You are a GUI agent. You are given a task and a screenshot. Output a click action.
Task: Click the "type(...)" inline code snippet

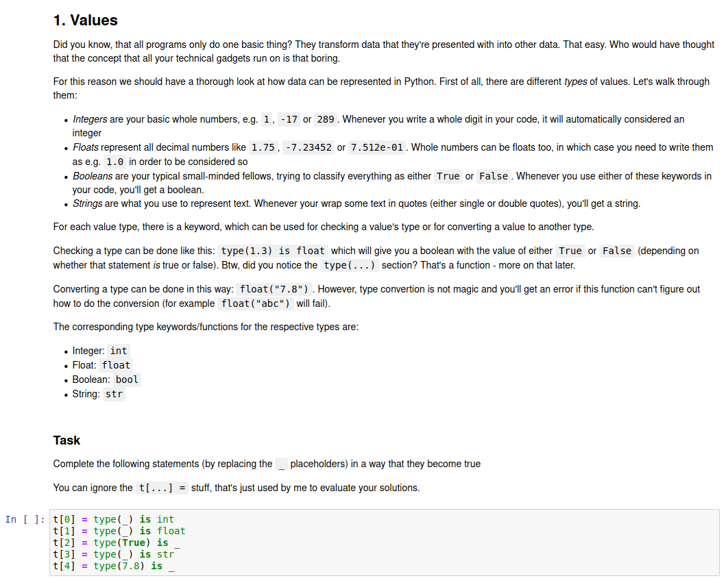tap(350, 265)
